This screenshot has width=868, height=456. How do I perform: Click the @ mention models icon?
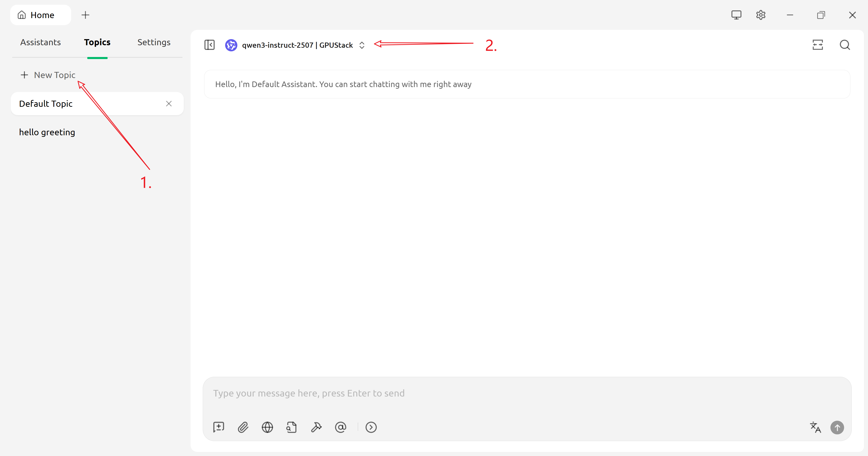340,427
